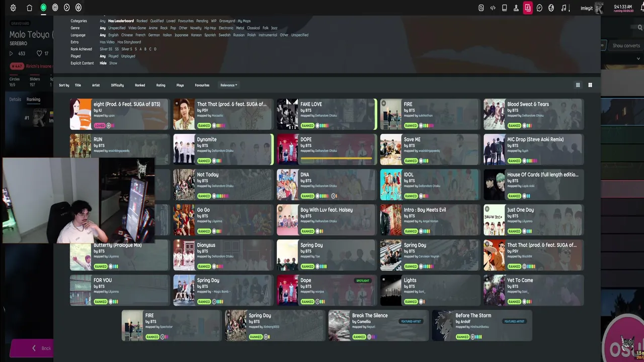
Task: Click the IDOL beatmap cover thumbnail
Action: 391,185
